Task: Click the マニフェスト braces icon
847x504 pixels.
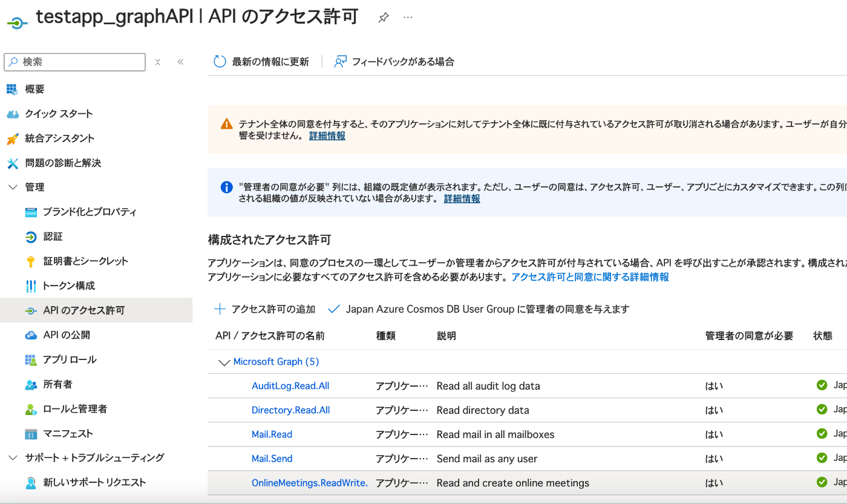Action: point(31,434)
